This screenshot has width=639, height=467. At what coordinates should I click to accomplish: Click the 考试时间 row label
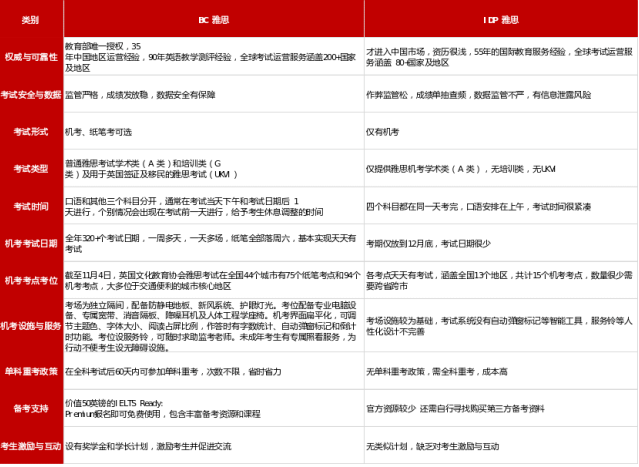click(x=31, y=206)
